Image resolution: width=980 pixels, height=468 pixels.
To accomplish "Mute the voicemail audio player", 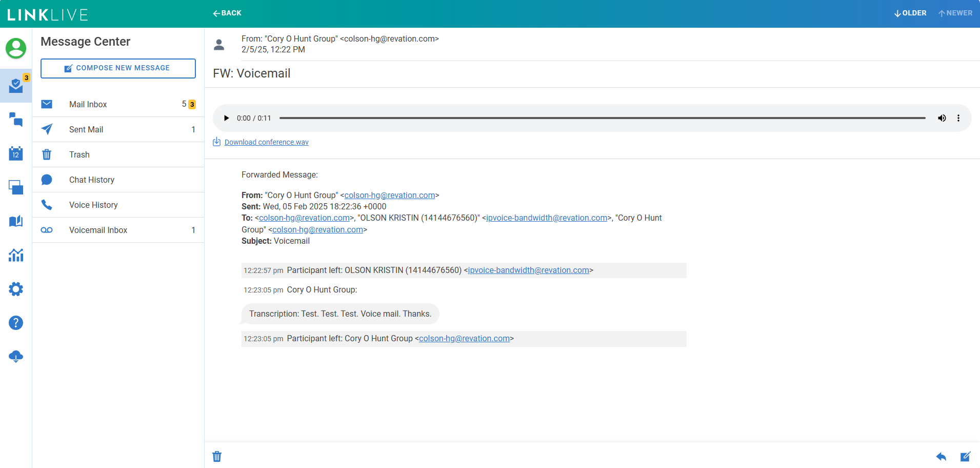I will [942, 118].
